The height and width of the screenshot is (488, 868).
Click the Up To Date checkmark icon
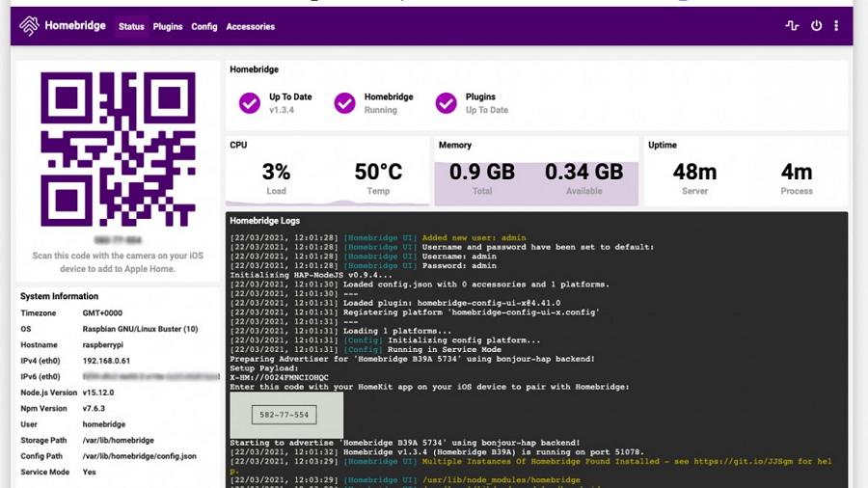250,103
